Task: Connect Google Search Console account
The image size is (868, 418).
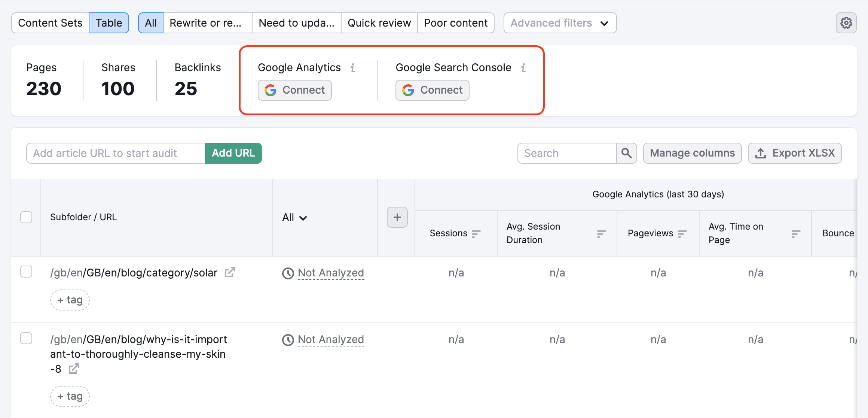Action: pos(433,90)
